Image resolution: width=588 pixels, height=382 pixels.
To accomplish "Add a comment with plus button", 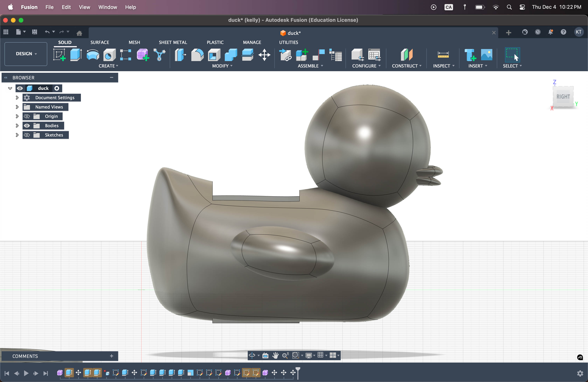I will (x=111, y=356).
